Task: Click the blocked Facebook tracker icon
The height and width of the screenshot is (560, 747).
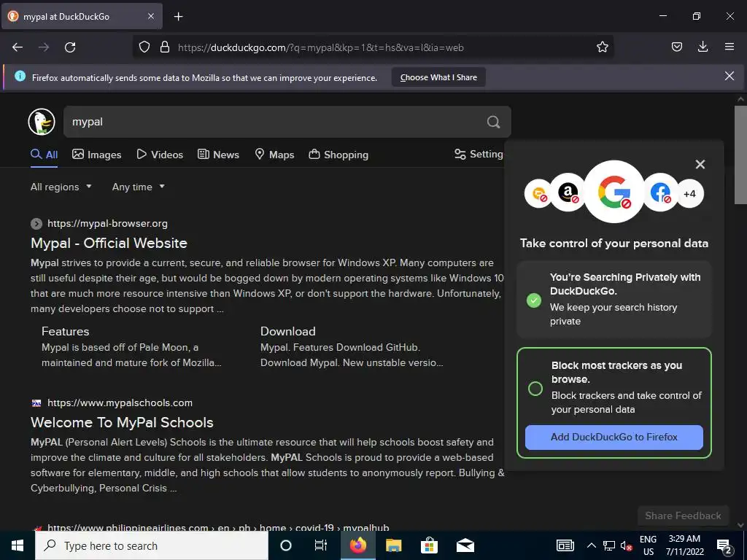Action: pos(660,192)
